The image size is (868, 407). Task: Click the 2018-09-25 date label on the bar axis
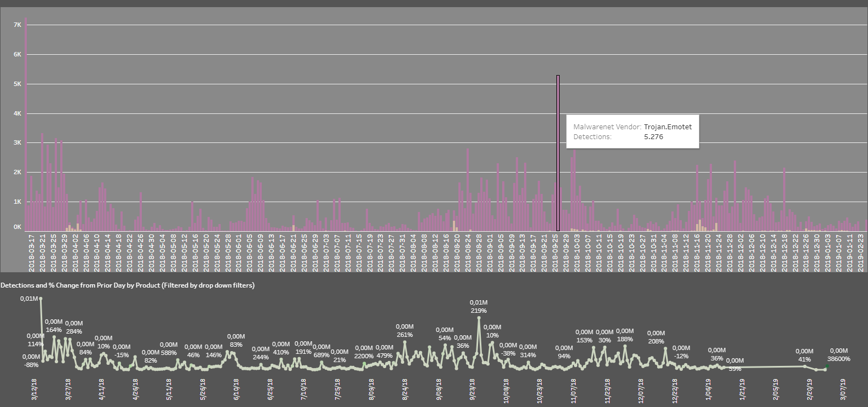pyautogui.click(x=555, y=252)
